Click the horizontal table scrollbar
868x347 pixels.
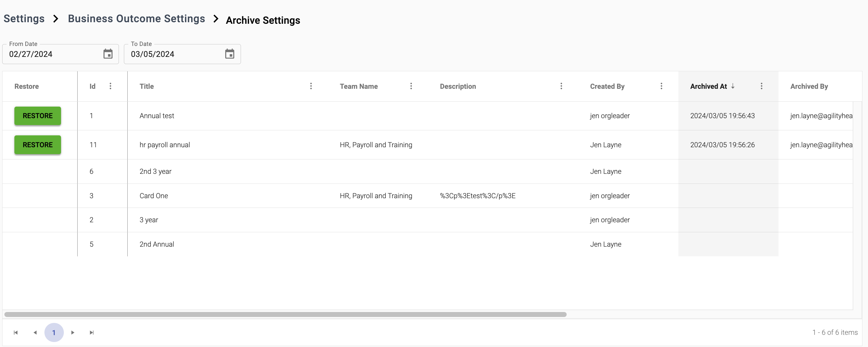(x=285, y=314)
